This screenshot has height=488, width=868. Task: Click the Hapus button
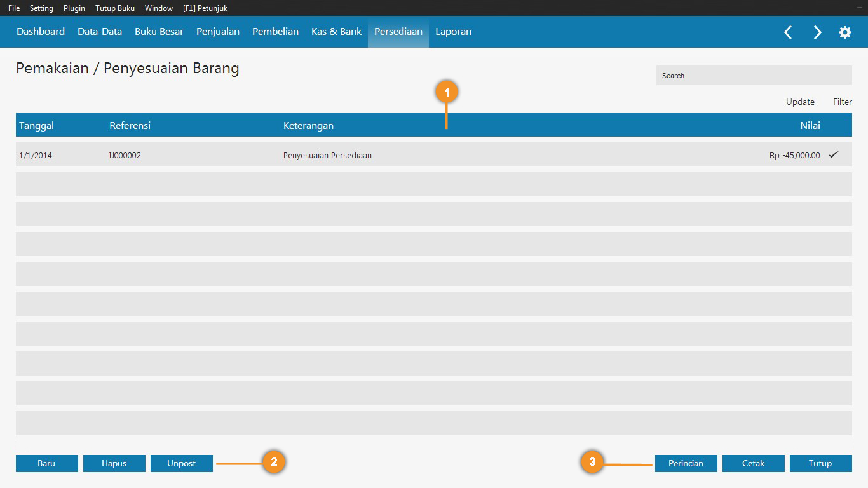114,463
